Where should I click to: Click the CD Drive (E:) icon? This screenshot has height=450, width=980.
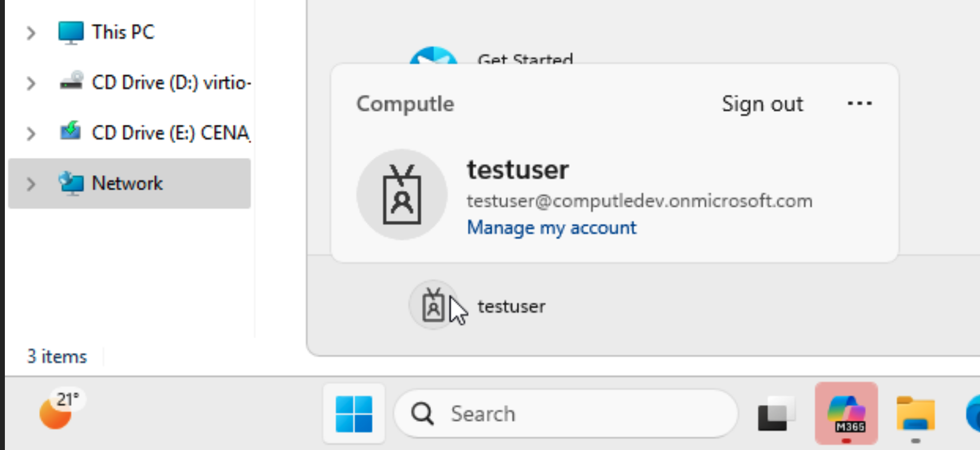pos(71,132)
